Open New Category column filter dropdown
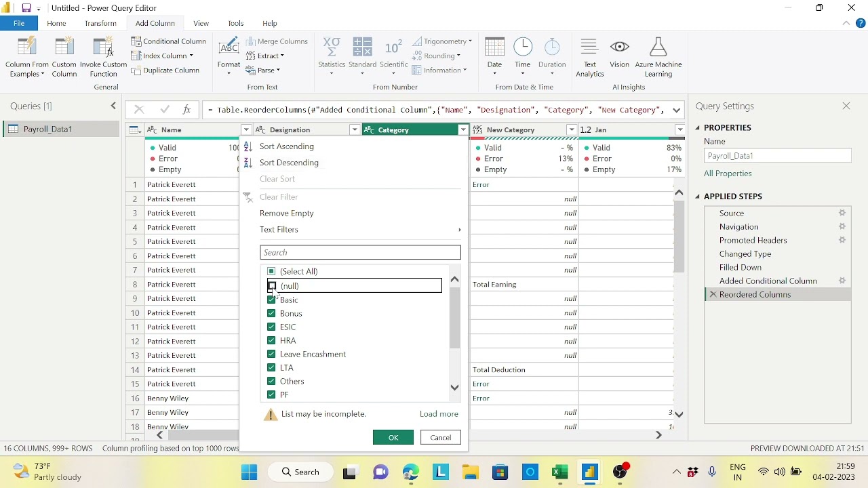This screenshot has height=488, width=868. coord(572,129)
